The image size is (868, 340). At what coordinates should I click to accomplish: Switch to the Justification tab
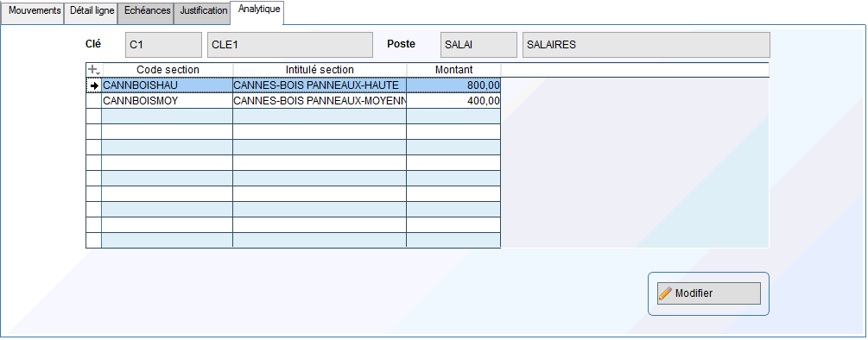[x=203, y=12]
